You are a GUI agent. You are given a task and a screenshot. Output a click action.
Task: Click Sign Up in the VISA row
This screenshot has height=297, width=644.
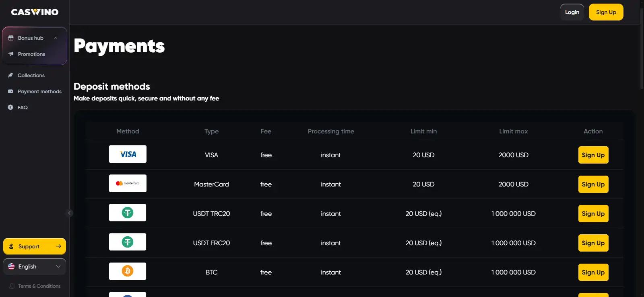point(593,155)
